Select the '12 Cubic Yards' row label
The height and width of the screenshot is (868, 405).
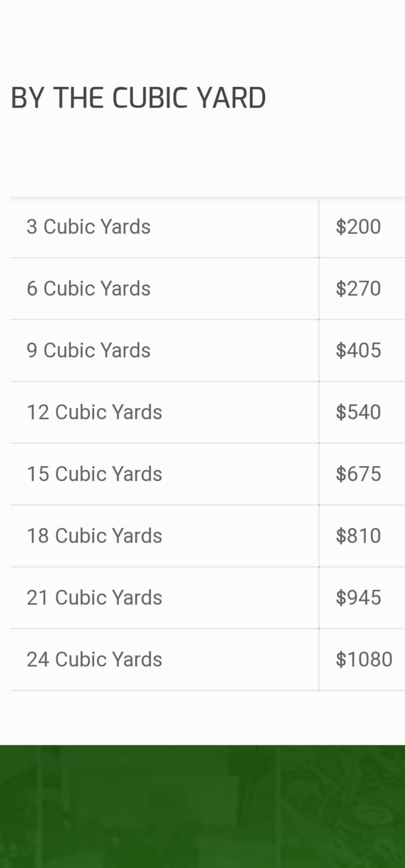pyautogui.click(x=95, y=412)
